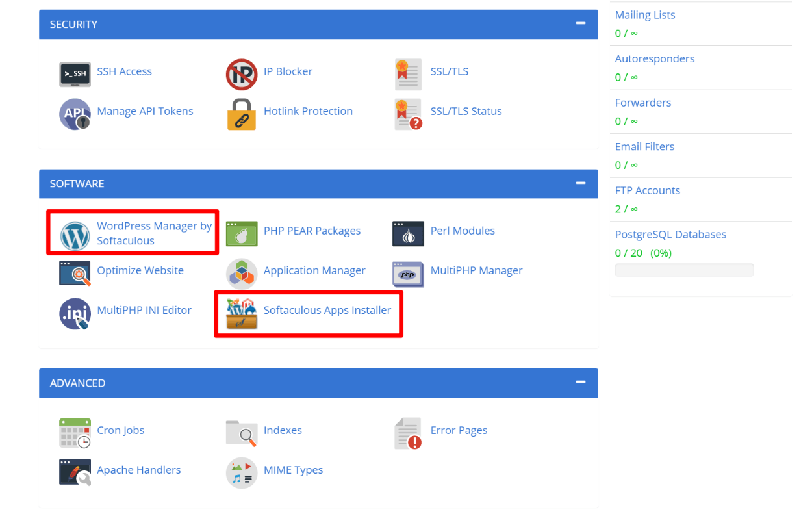
Task: Click Forwarders in statistics sidebar
Action: coord(643,103)
